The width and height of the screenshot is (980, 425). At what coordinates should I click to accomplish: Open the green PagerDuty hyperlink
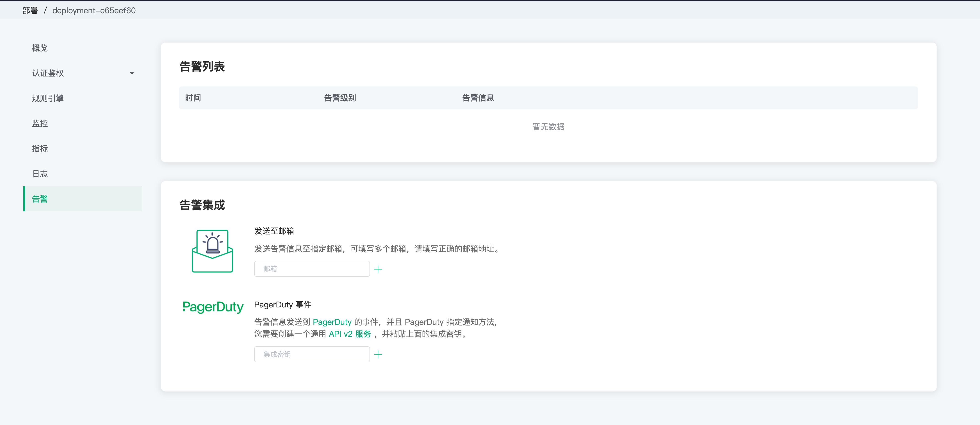click(332, 322)
